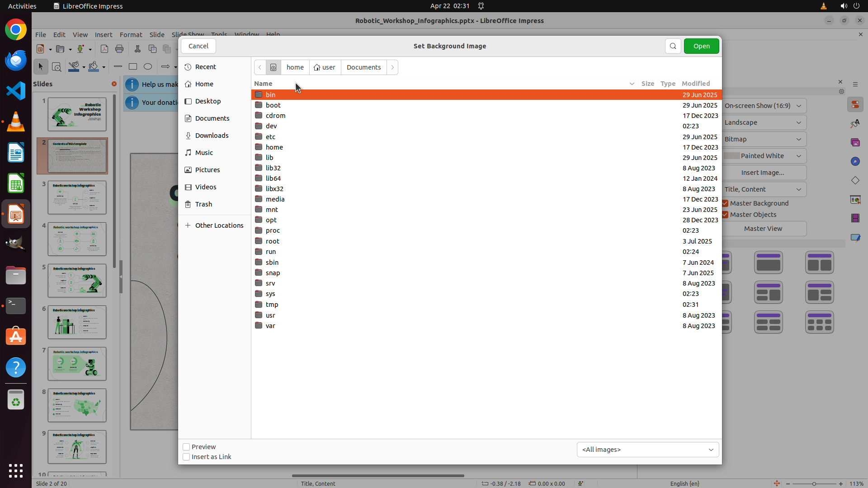Launch VLC from the dock

coord(16,122)
